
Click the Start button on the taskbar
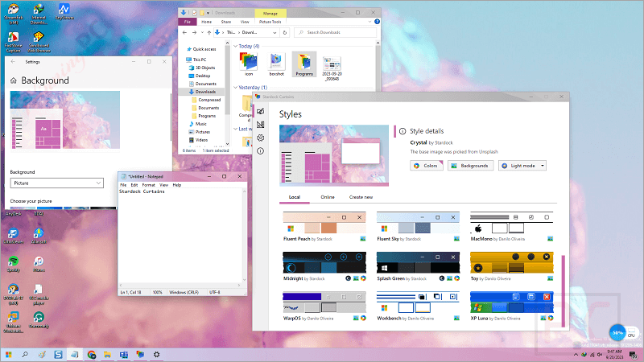pyautogui.click(x=9, y=354)
